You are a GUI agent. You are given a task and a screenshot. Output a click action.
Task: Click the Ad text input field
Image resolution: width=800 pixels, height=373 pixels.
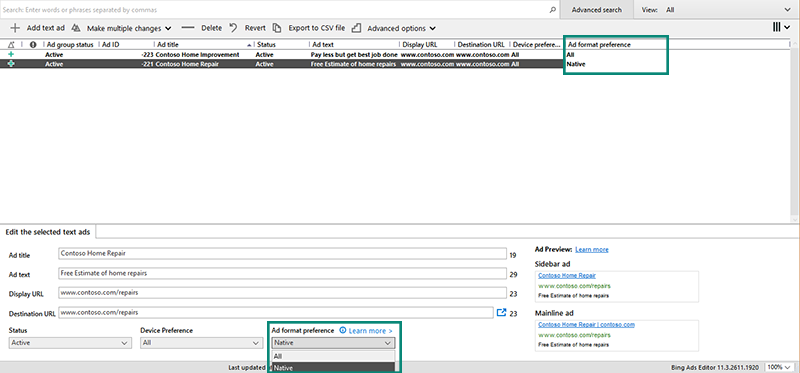coord(283,273)
